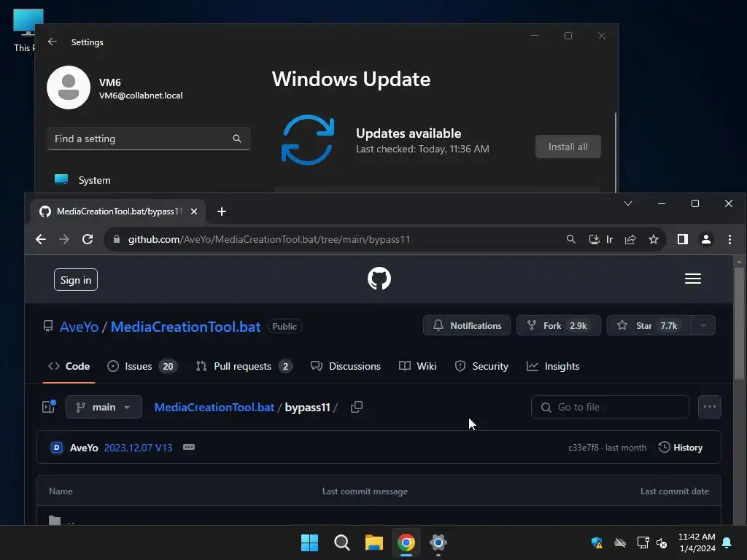This screenshot has height=560, width=747.
Task: Click the Chrome back arrow
Action: point(41,239)
